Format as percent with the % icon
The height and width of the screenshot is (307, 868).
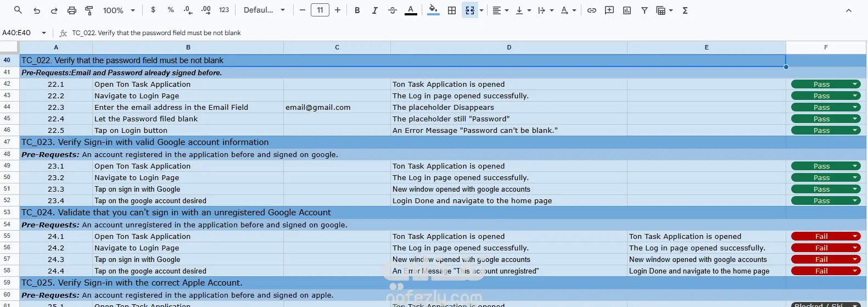(x=171, y=10)
